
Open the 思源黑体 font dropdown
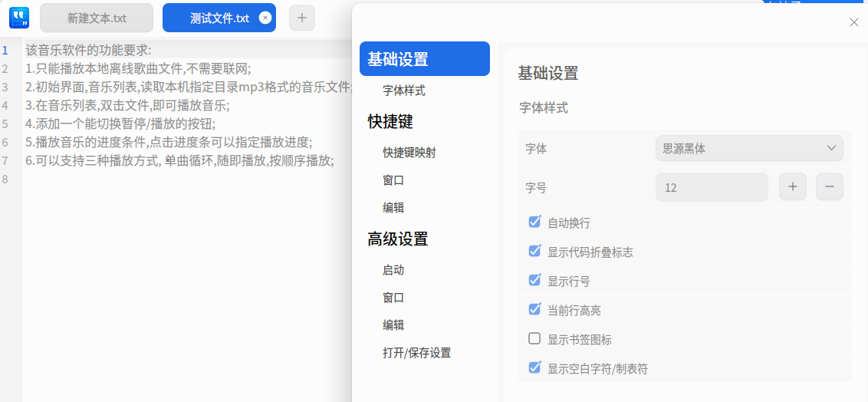pos(749,148)
